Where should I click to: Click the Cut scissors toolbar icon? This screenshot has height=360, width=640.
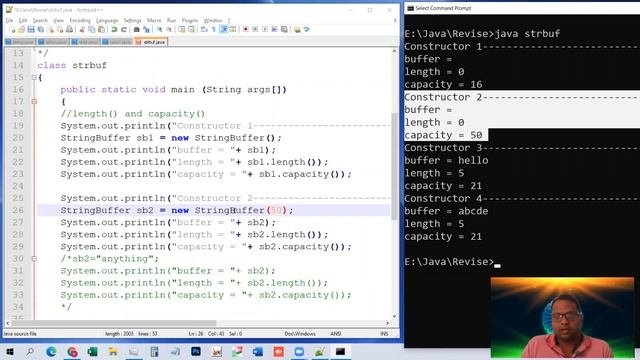(x=82, y=29)
